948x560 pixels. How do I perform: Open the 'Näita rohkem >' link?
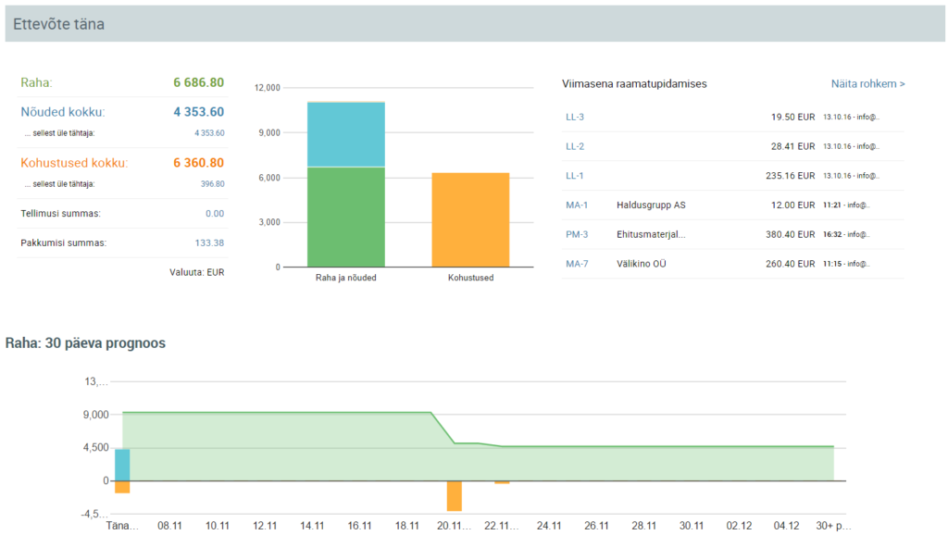click(x=867, y=84)
